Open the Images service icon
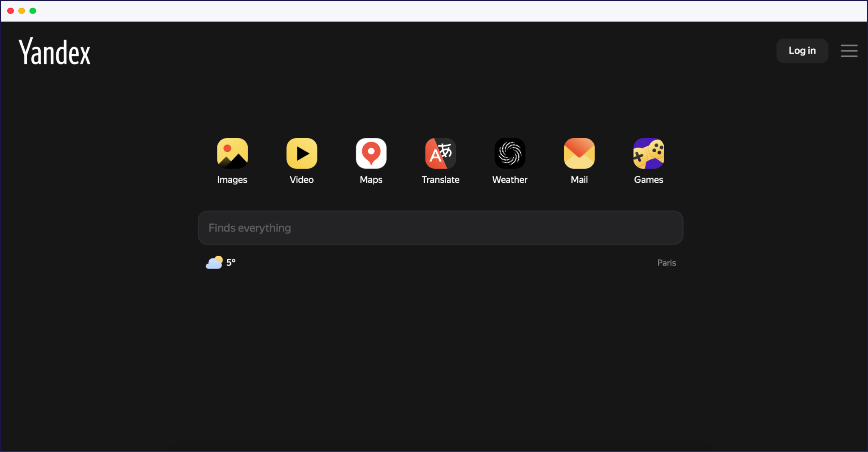868x452 pixels. tap(232, 153)
